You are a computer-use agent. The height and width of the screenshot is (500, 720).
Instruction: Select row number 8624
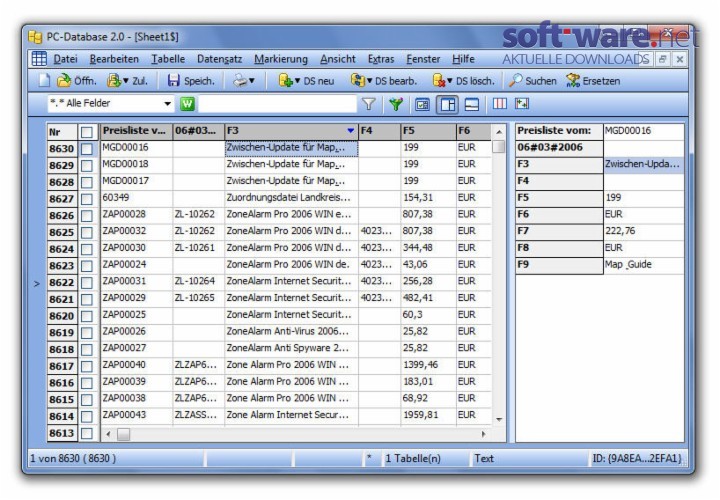click(62, 249)
